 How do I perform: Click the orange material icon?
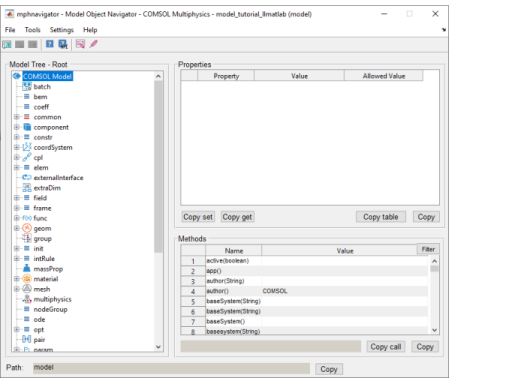(27, 279)
